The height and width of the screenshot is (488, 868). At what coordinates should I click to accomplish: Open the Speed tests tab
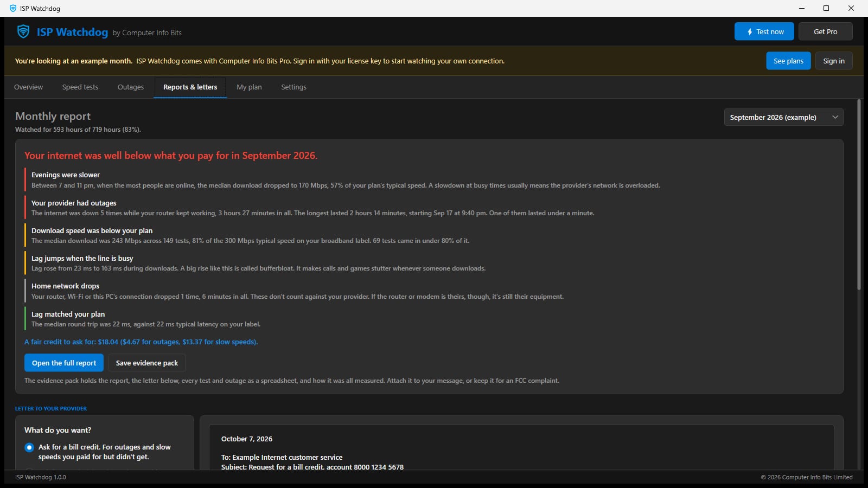(80, 87)
